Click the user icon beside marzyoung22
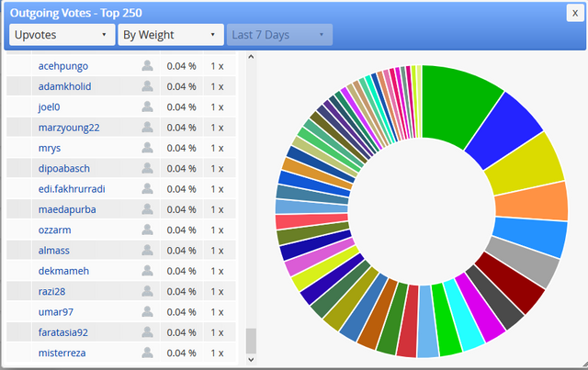 click(147, 127)
